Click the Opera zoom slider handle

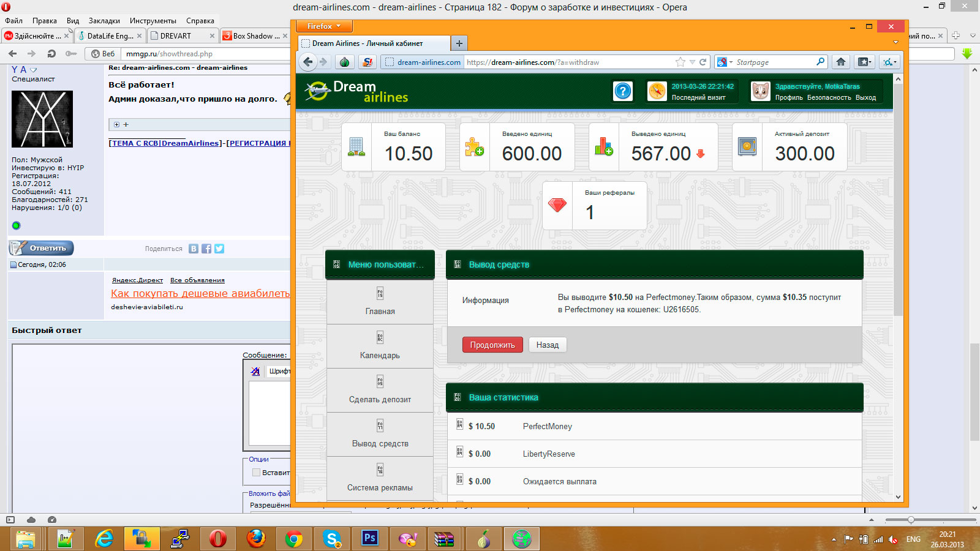[911, 520]
